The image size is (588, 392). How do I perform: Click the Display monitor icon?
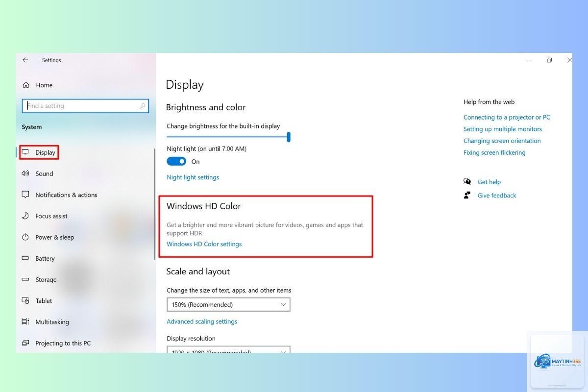(25, 152)
